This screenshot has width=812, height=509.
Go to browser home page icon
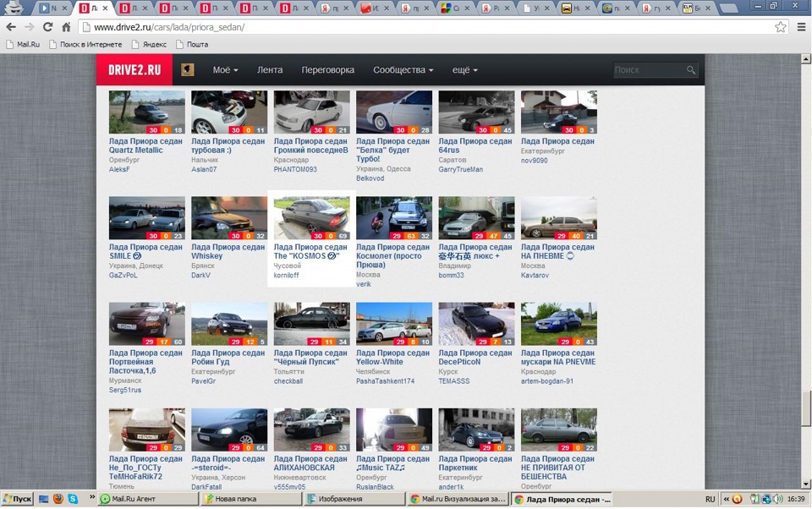click(x=66, y=27)
